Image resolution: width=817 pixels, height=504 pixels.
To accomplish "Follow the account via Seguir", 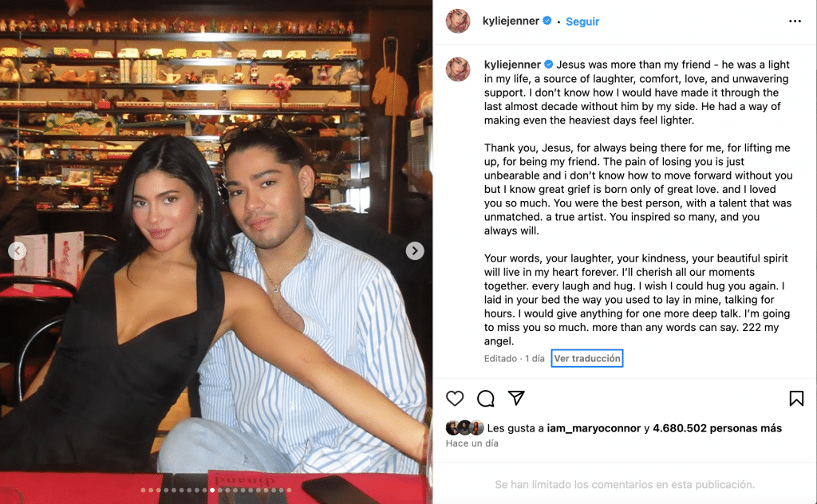I will pyautogui.click(x=582, y=22).
